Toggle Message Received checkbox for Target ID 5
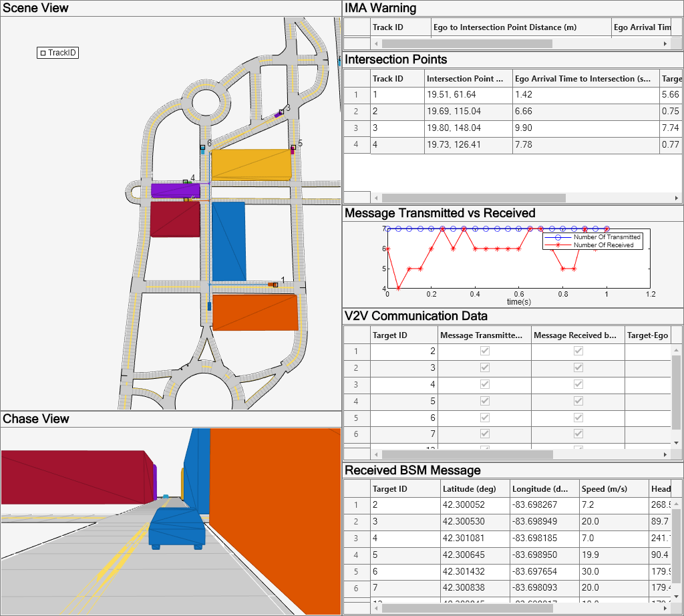This screenshot has height=616, width=684. (x=578, y=401)
